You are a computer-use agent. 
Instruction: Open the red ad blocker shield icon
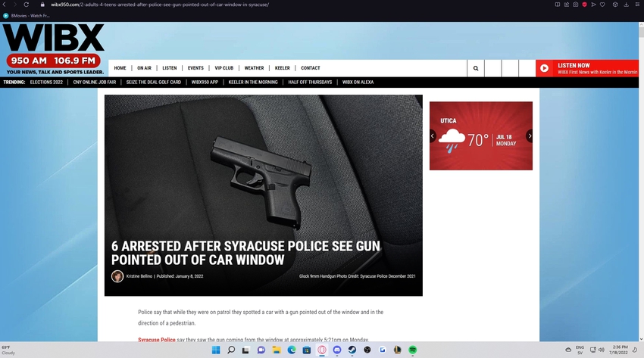click(584, 5)
